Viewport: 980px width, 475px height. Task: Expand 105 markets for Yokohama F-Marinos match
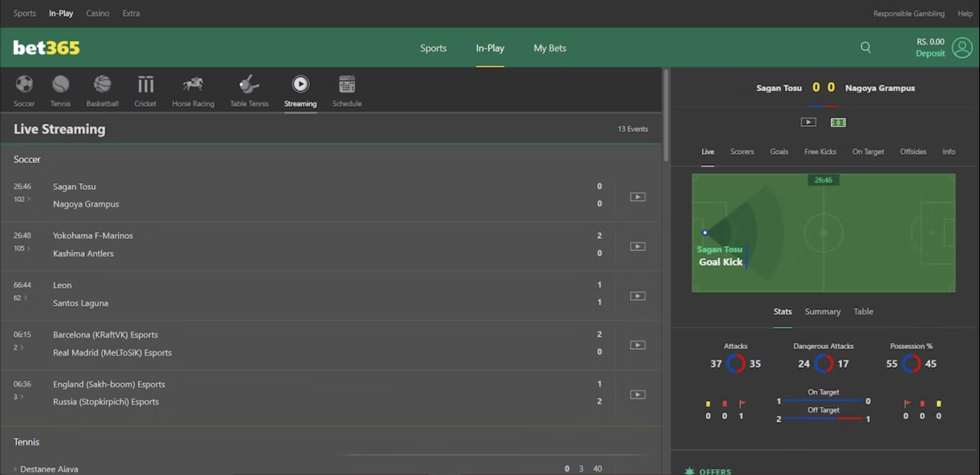click(22, 248)
